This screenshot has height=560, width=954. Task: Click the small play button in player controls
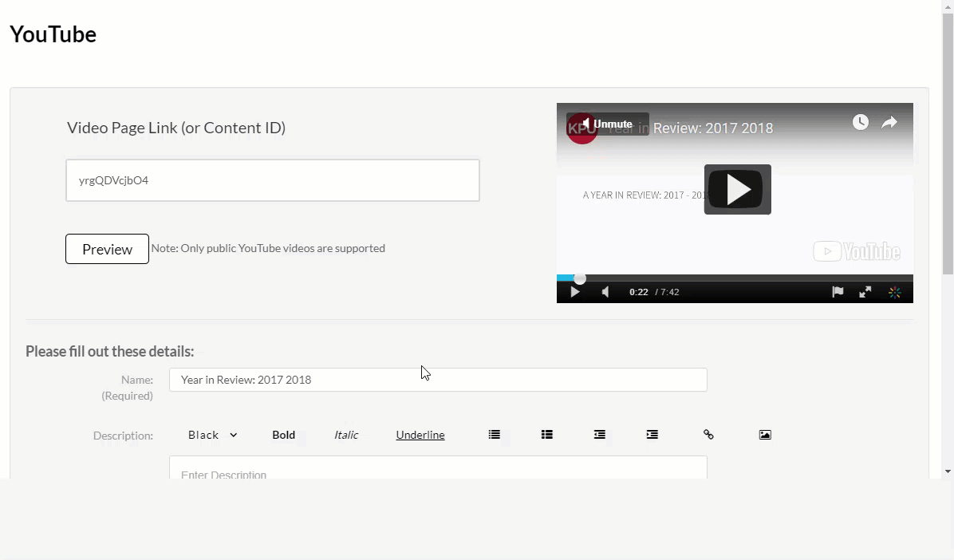pos(574,292)
